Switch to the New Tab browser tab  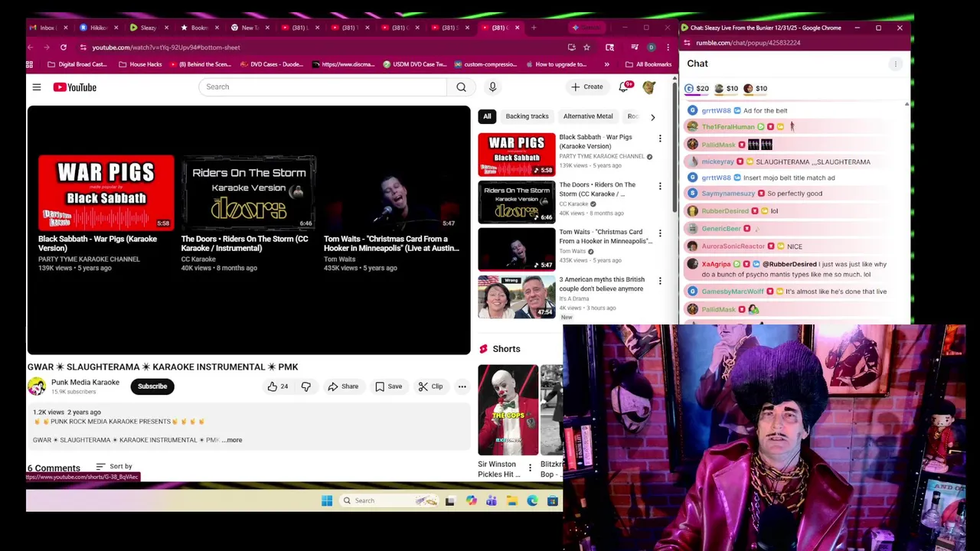tap(250, 28)
